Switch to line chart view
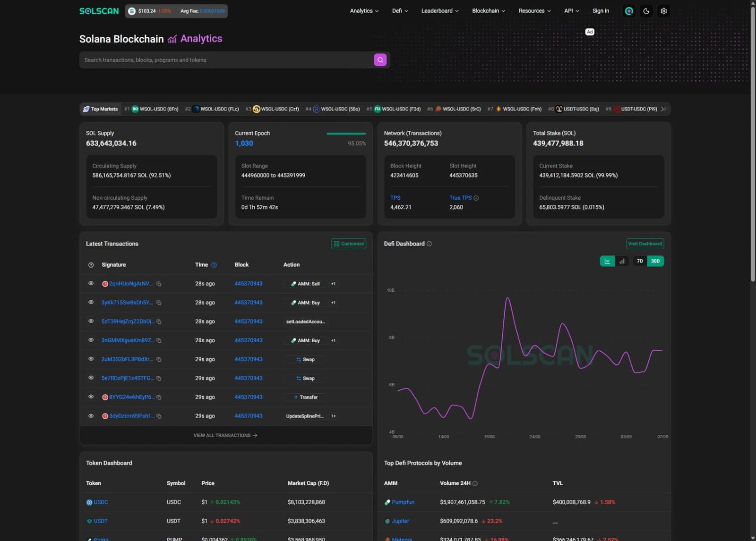Viewport: 756px width, 541px height. 607,261
